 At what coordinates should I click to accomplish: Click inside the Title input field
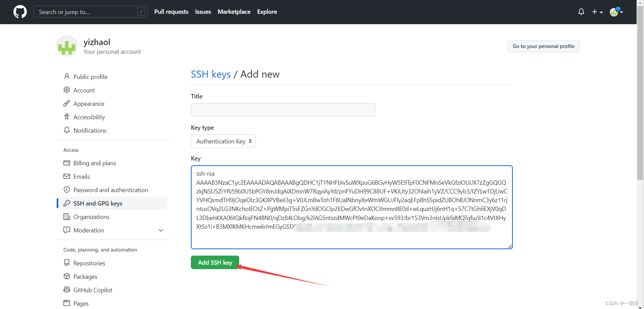coord(283,110)
